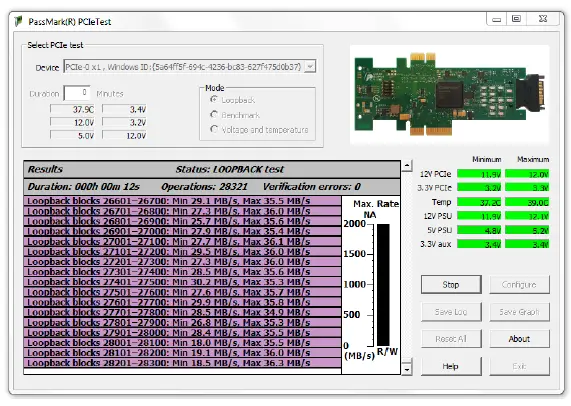Click 'Loopback blocks 27401-27500' result row
The height and width of the screenshot is (406, 571).
[182, 282]
